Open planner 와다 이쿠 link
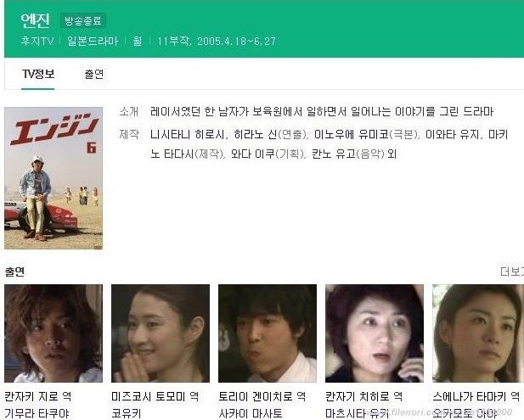 [253, 154]
